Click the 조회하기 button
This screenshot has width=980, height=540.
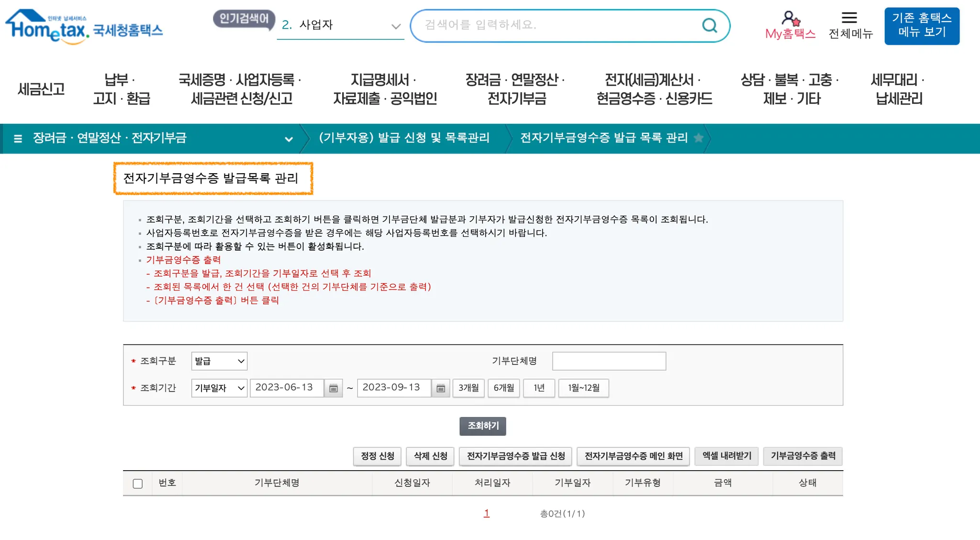pos(482,426)
